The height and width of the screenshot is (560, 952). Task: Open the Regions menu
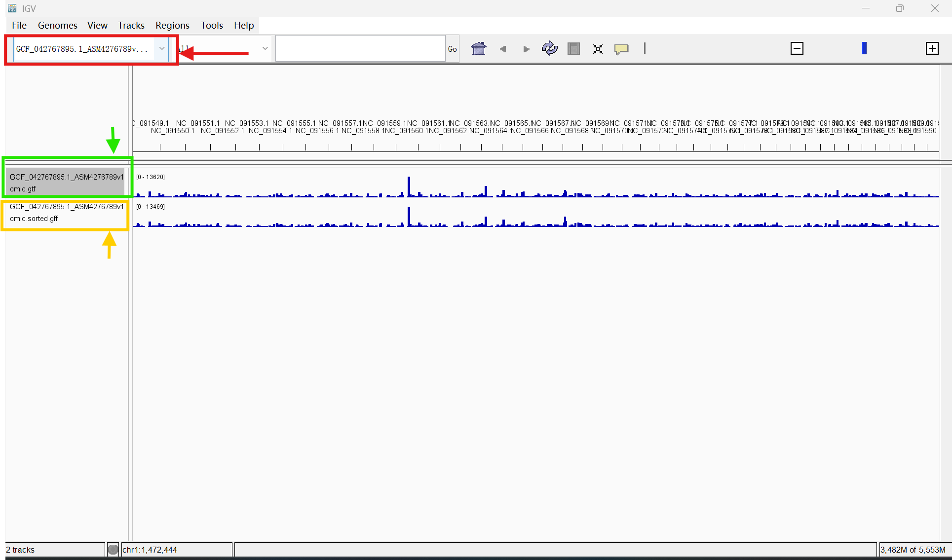tap(172, 25)
